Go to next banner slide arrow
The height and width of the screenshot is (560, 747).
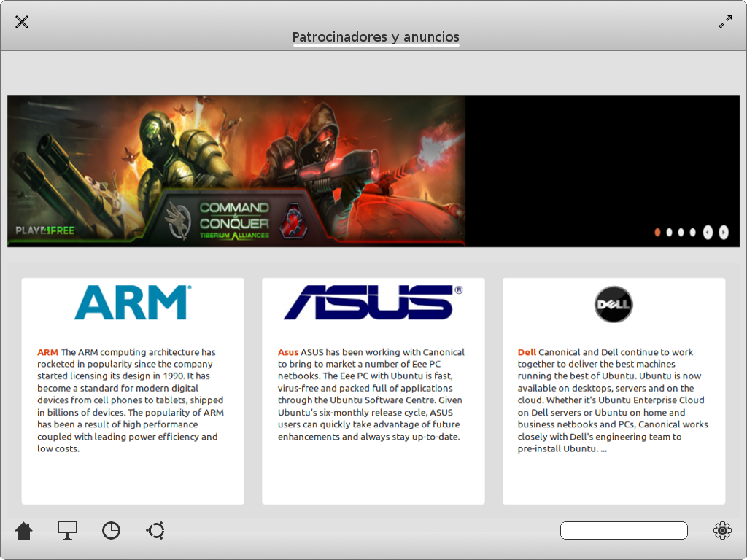coord(724,233)
